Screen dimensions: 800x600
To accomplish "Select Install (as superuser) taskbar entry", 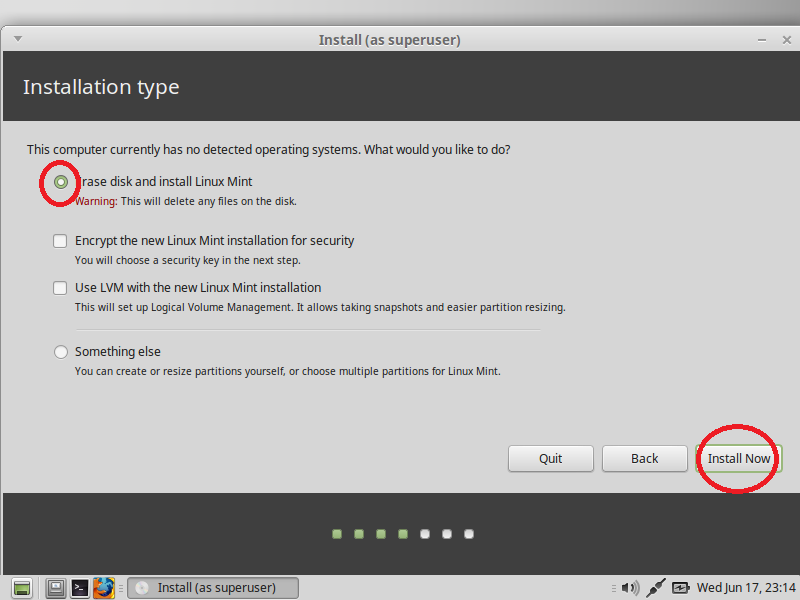I will point(213,588).
